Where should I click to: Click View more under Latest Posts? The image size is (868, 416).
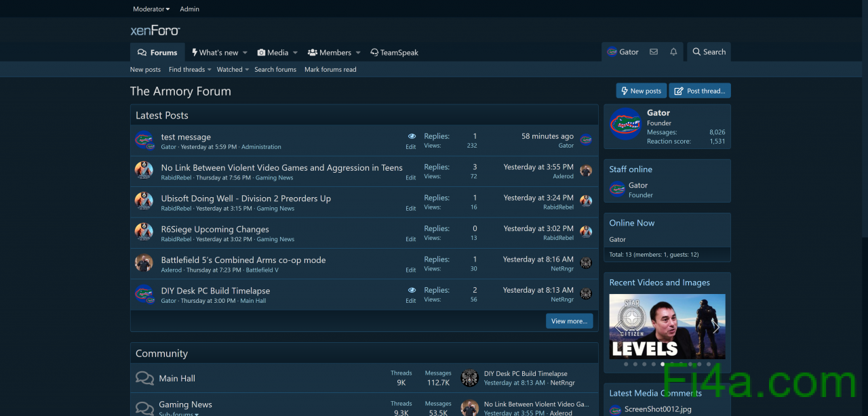pyautogui.click(x=569, y=321)
